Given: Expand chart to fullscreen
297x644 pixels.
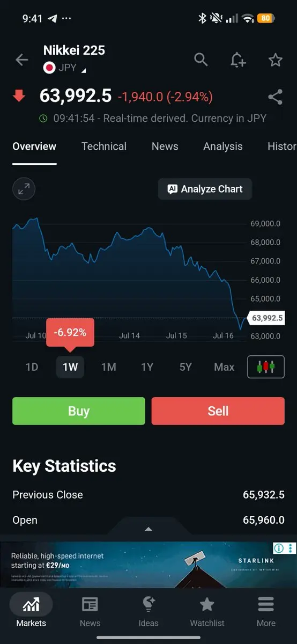Looking at the screenshot, I should click(24, 189).
